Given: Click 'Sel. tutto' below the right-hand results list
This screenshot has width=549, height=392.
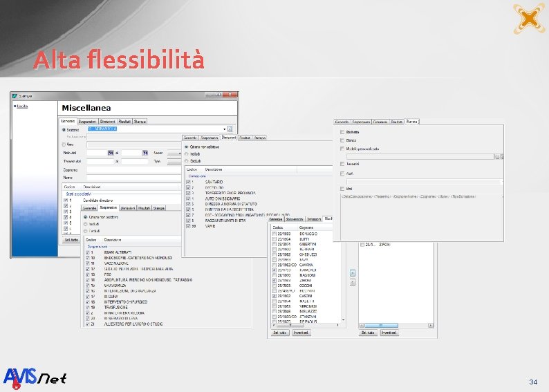Looking at the screenshot, I should point(368,333).
